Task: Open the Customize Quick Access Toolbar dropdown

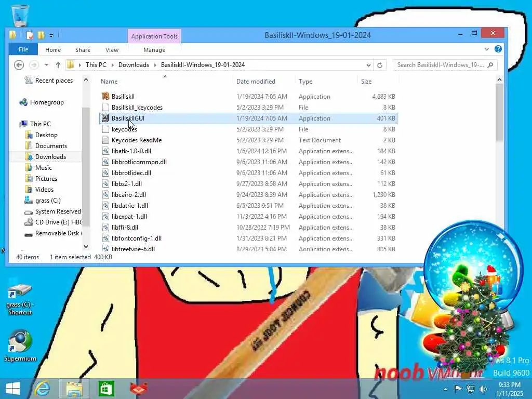Action: point(51,35)
